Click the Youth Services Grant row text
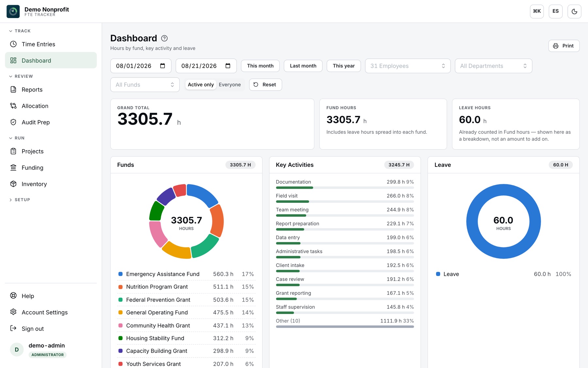Screen dimensions: 588x368 (x=153, y=364)
